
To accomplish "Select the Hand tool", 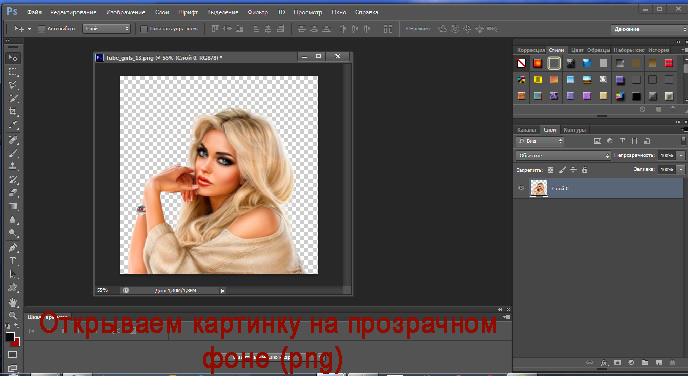I will [13, 302].
